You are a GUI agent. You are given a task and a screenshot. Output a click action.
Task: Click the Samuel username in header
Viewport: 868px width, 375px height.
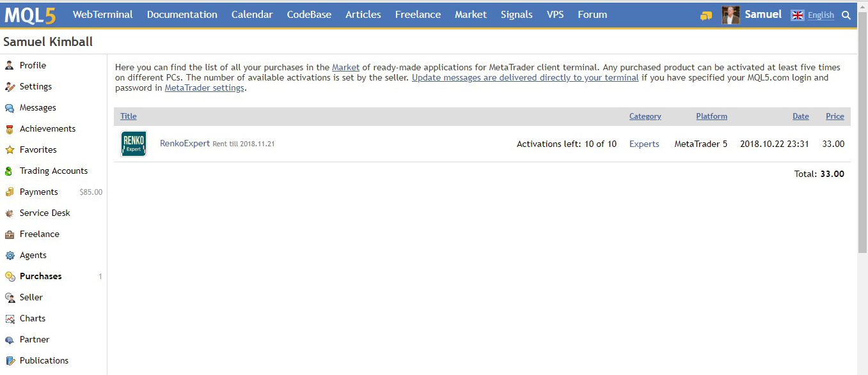763,15
